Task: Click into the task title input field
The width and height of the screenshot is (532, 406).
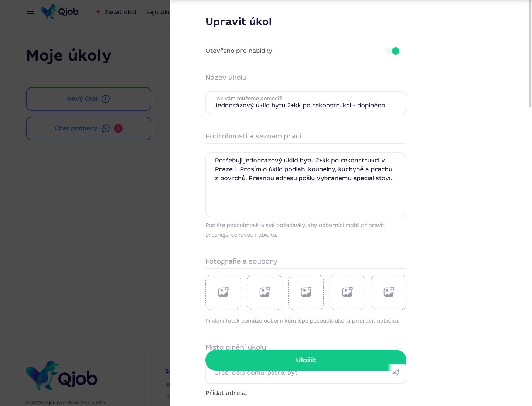Action: point(306,103)
